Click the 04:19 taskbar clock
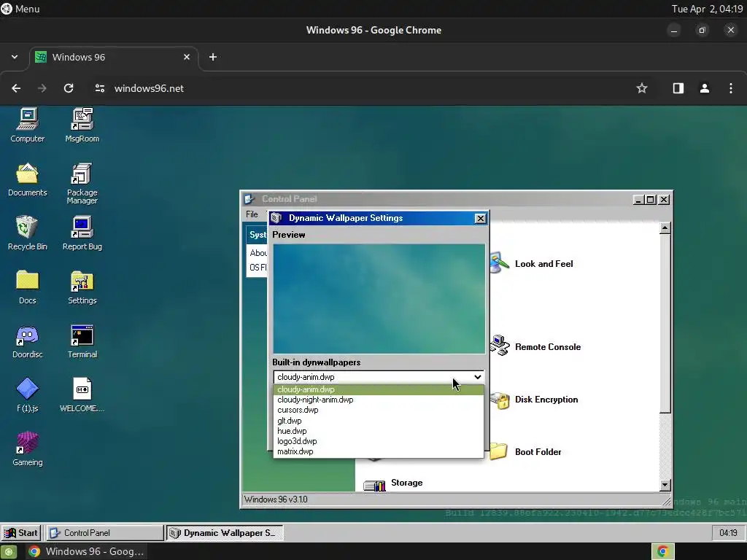This screenshot has width=747, height=560. (x=728, y=533)
